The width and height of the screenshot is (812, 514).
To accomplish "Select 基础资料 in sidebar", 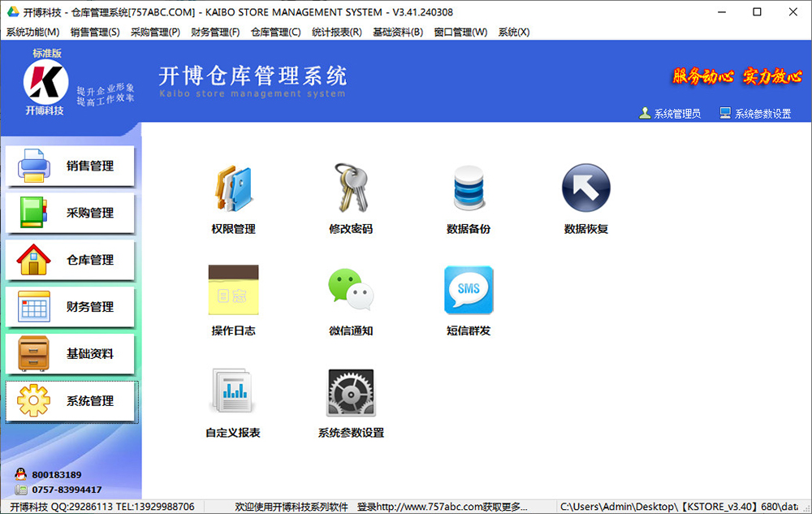I will click(70, 354).
